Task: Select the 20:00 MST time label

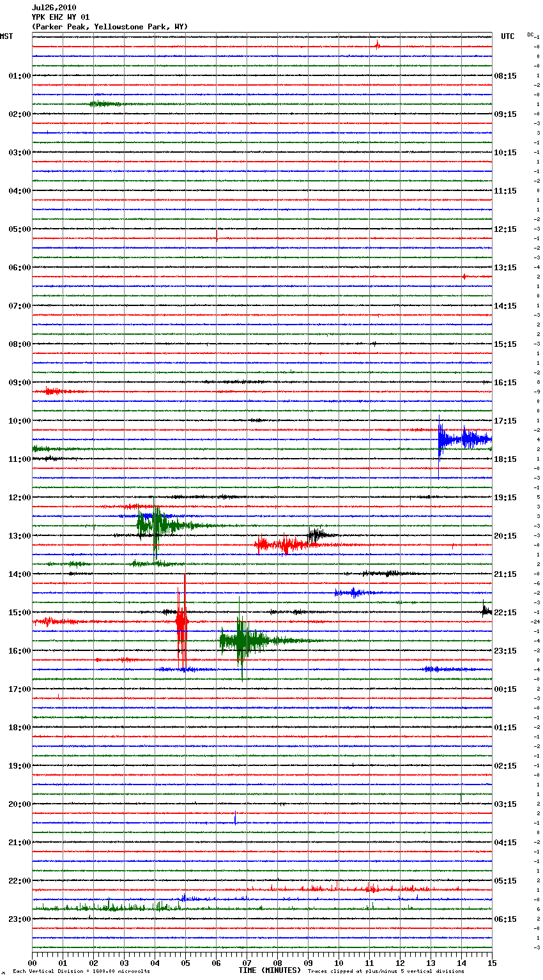Action: click(19, 804)
